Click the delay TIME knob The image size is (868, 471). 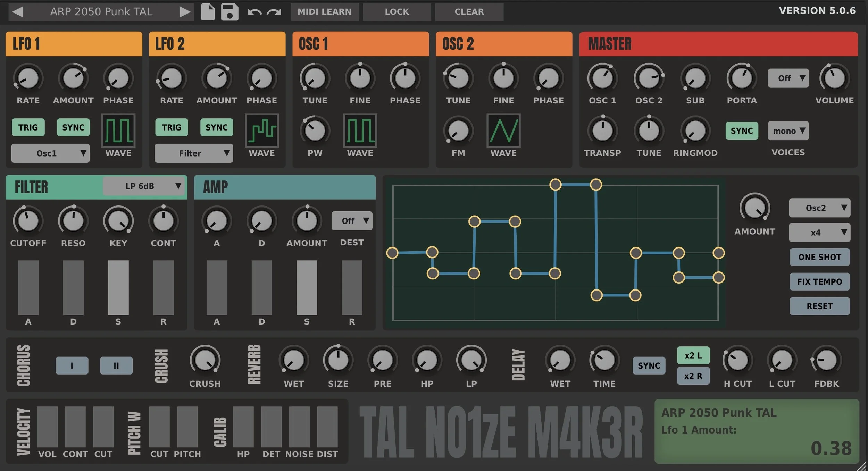(x=604, y=360)
